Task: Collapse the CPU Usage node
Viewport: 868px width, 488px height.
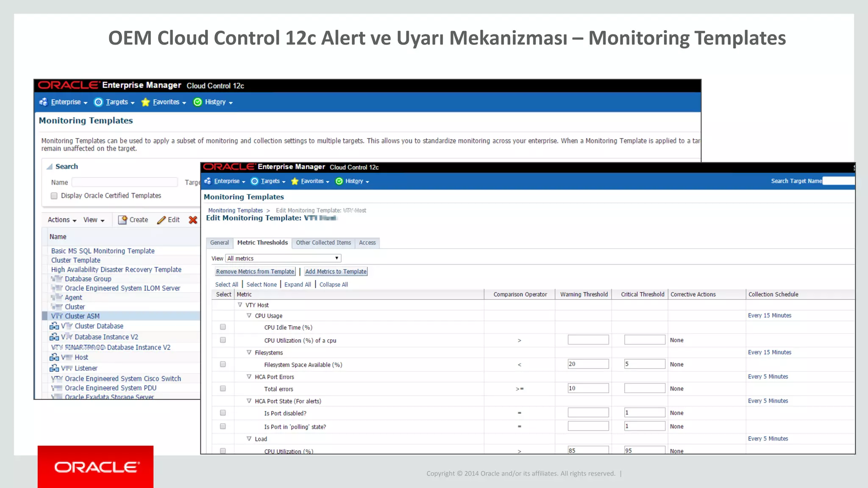Action: (x=249, y=316)
